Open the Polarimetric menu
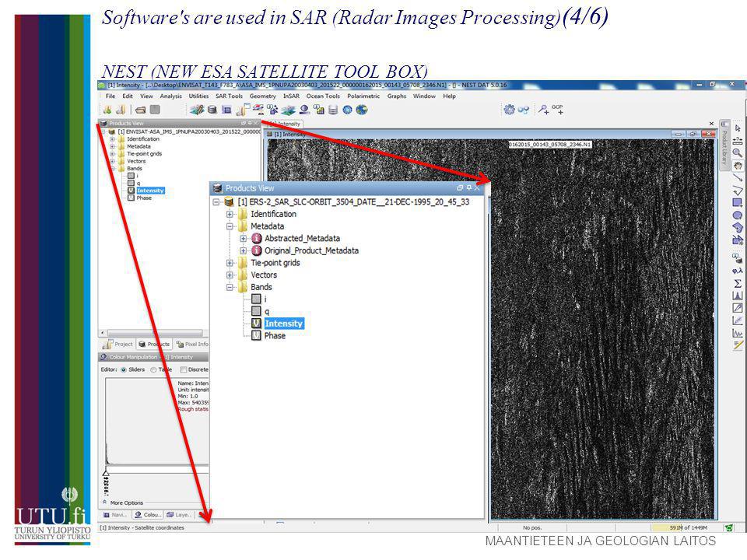 [363, 96]
